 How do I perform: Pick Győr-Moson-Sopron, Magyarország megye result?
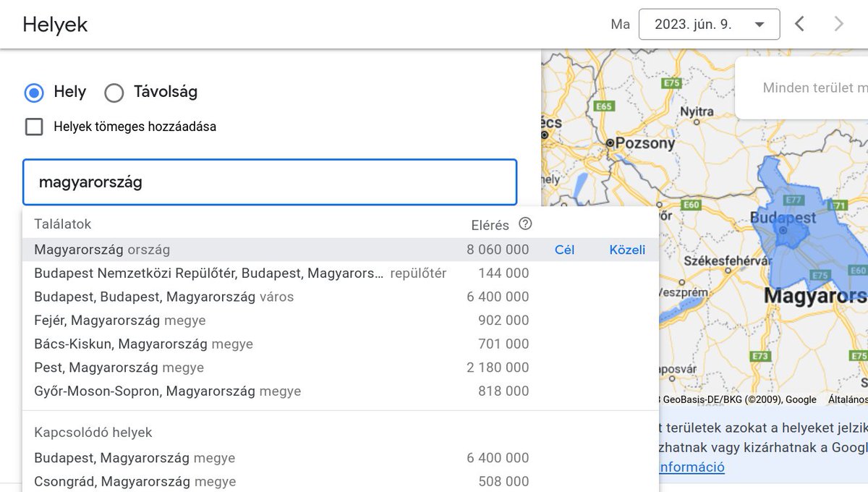tap(341, 391)
